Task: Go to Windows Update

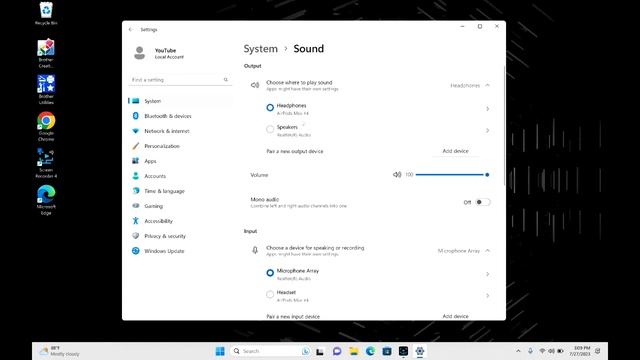Action: click(180, 251)
